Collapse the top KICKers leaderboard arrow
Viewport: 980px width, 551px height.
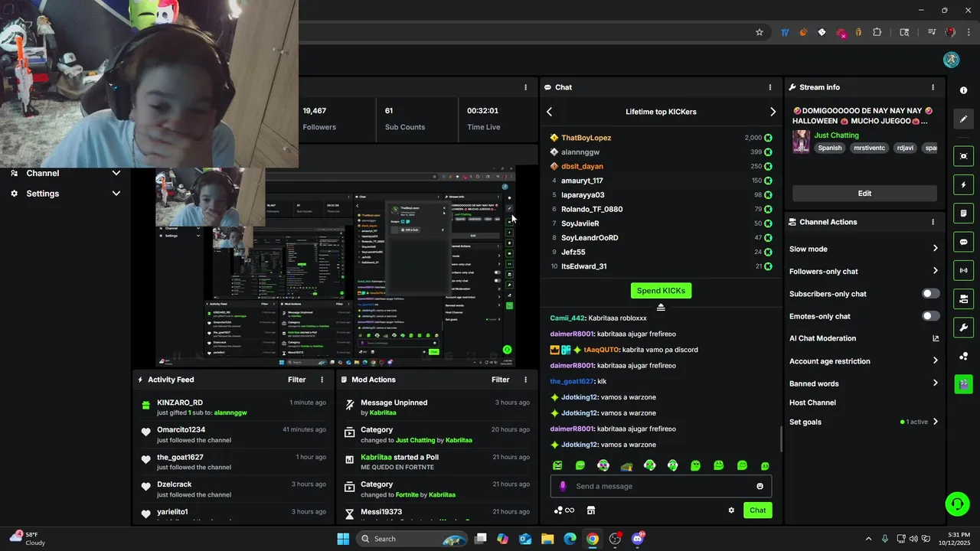[x=661, y=308]
